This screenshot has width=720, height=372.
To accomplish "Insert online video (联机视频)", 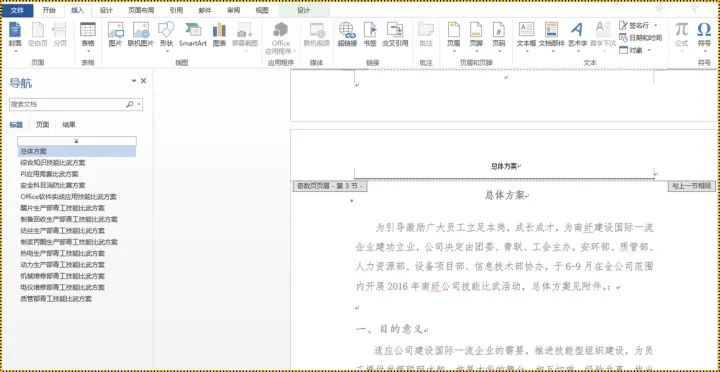I will point(317,35).
